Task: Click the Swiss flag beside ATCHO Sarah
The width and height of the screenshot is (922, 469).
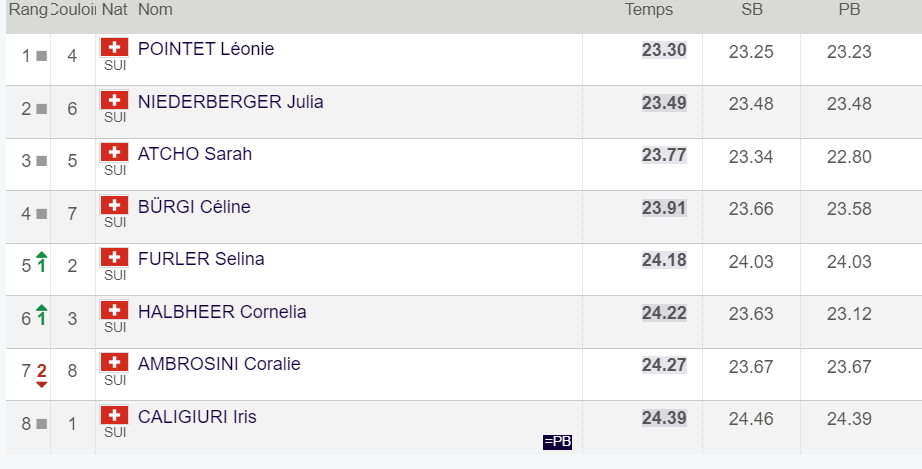Action: coord(115,152)
